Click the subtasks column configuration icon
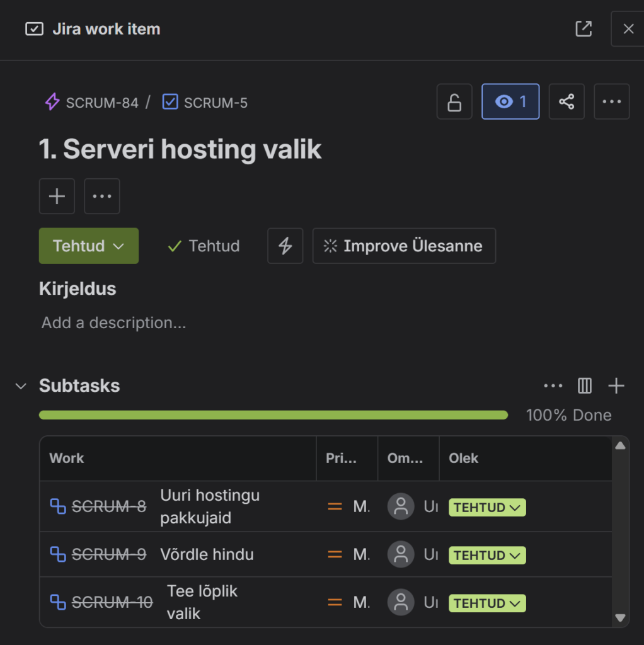 (x=585, y=385)
